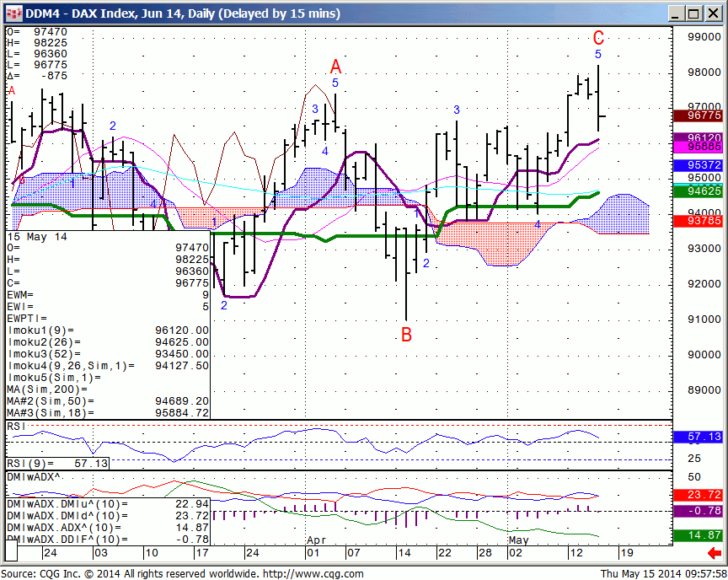This screenshot has height=580, width=728.
Task: Click the DMIwADX^ study title
Action: [x=34, y=477]
